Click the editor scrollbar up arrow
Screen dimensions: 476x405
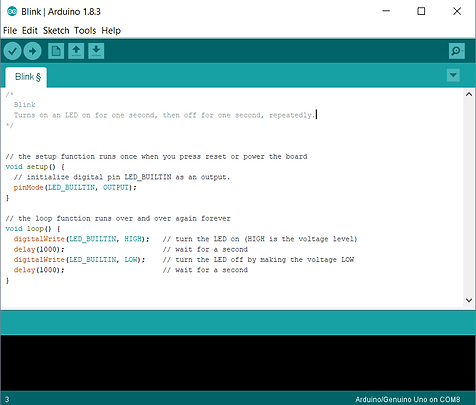click(469, 94)
